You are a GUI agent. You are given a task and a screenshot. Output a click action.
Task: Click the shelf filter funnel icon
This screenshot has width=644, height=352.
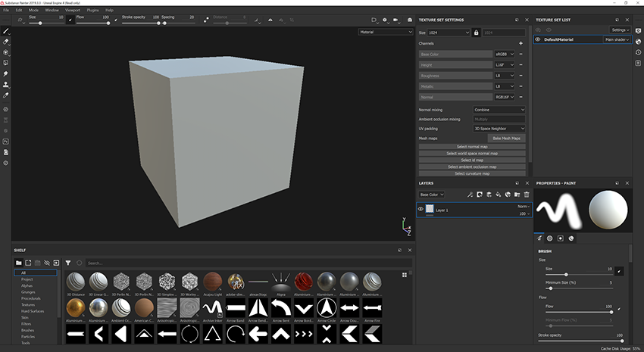pyautogui.click(x=67, y=263)
